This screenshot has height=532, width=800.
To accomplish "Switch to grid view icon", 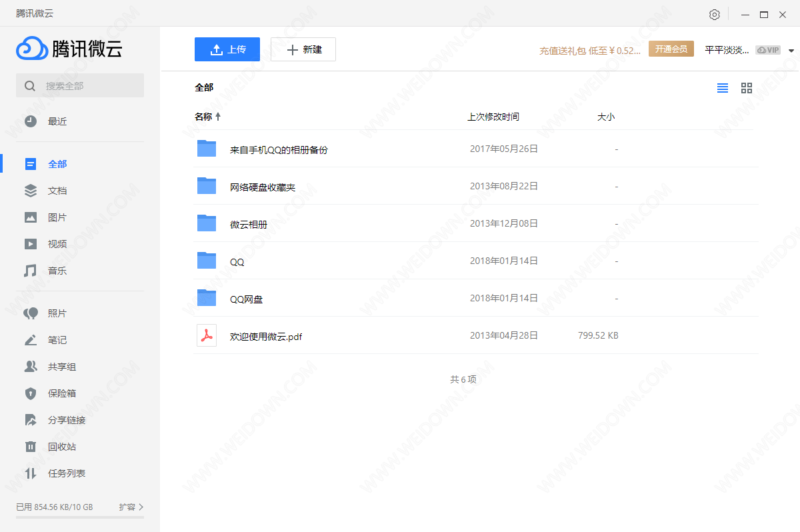I will coord(747,88).
